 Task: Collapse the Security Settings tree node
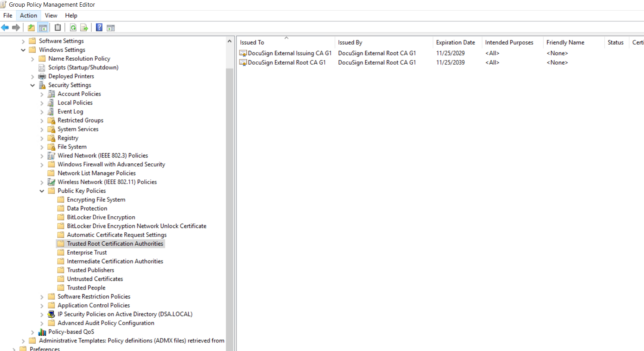pos(33,85)
